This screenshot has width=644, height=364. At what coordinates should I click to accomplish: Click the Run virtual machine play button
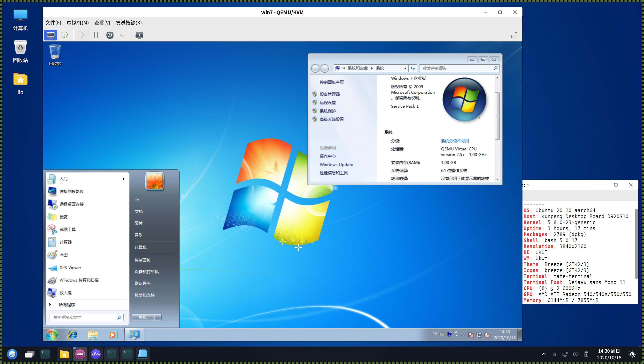click(x=82, y=35)
